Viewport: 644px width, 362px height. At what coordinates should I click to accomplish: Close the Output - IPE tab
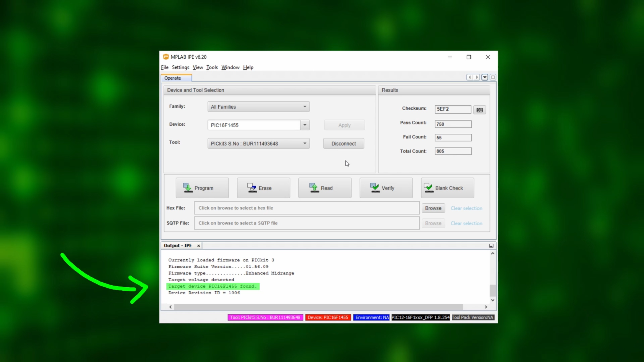(198, 246)
